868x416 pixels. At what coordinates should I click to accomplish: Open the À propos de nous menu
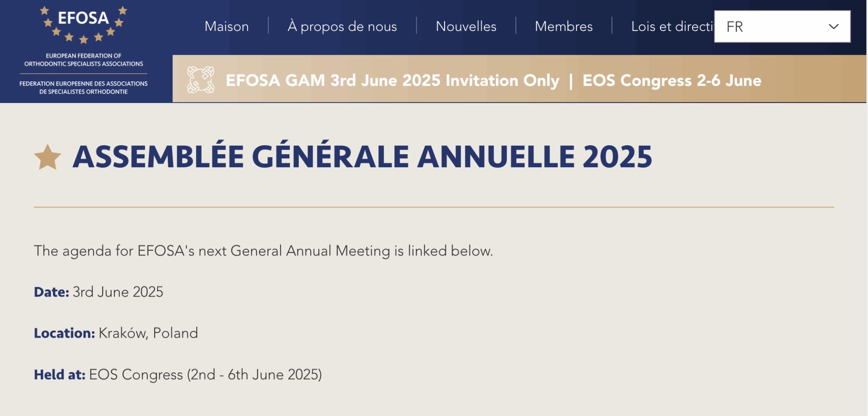(x=342, y=26)
